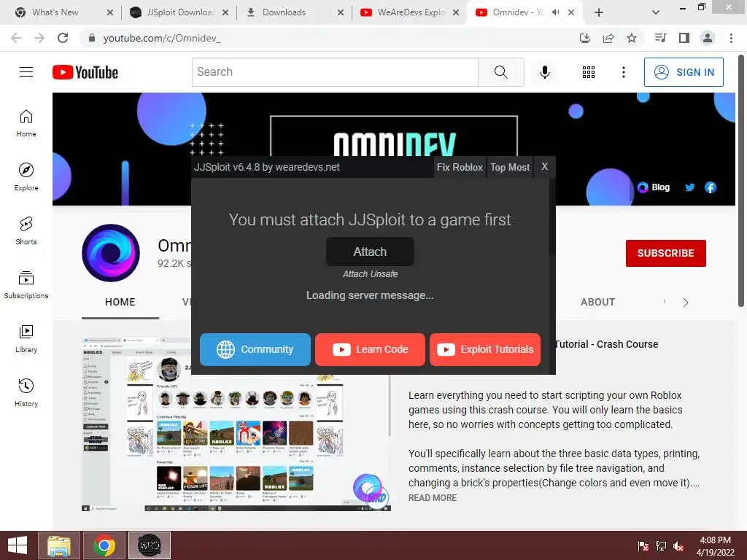
Task: Click the YouTube logo
Action: (85, 72)
